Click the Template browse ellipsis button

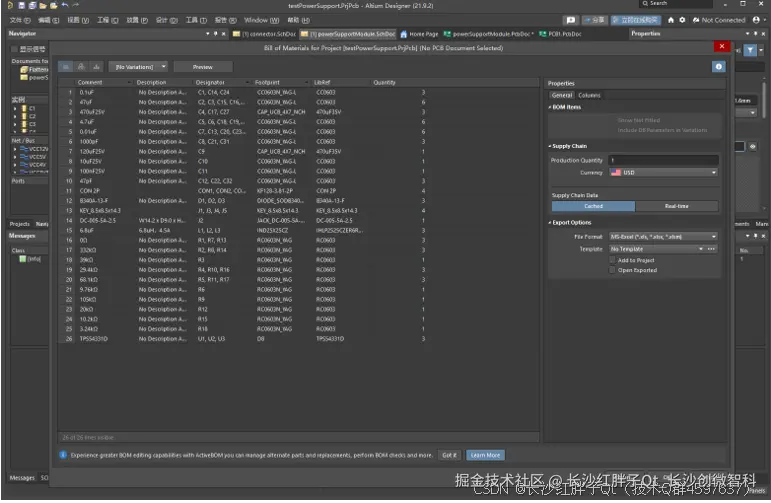(711, 249)
